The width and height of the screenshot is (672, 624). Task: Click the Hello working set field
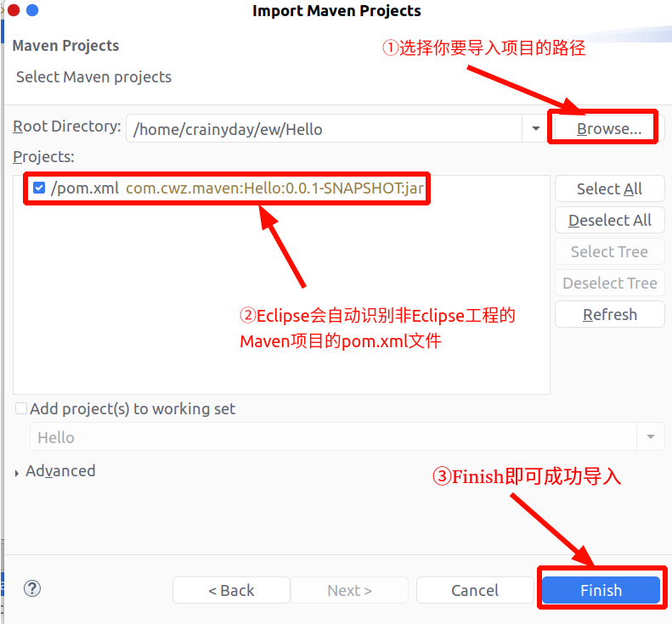coord(333,436)
